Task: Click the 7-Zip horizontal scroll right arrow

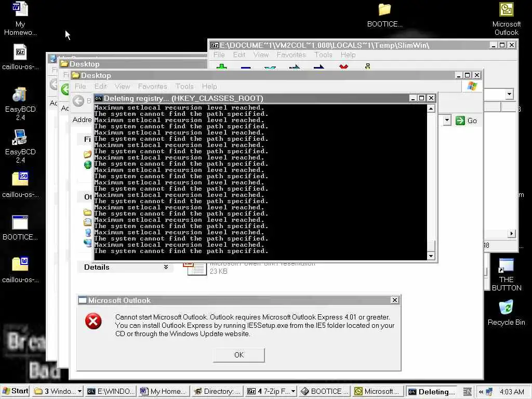Action: (x=512, y=233)
